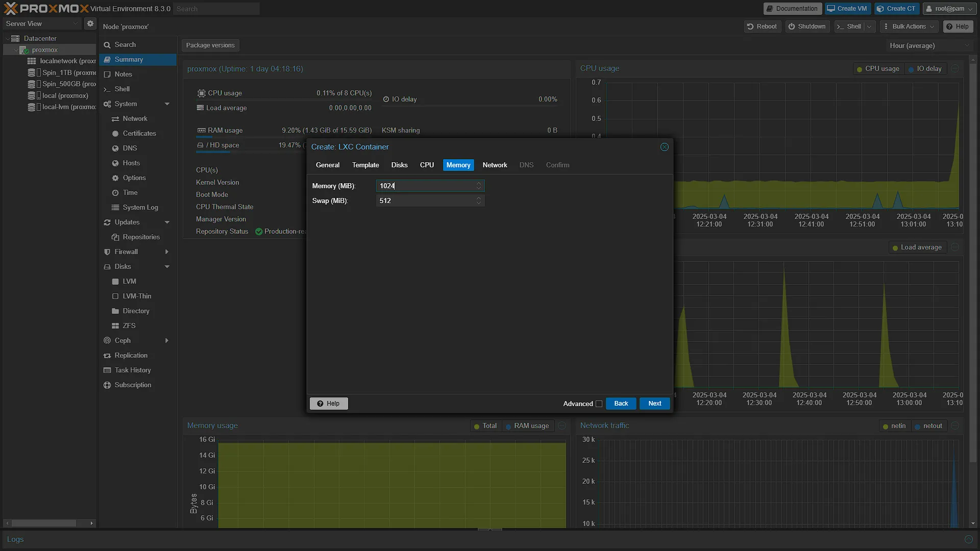The image size is (980, 551).
Task: Open Task History from the sidebar
Action: (x=132, y=370)
